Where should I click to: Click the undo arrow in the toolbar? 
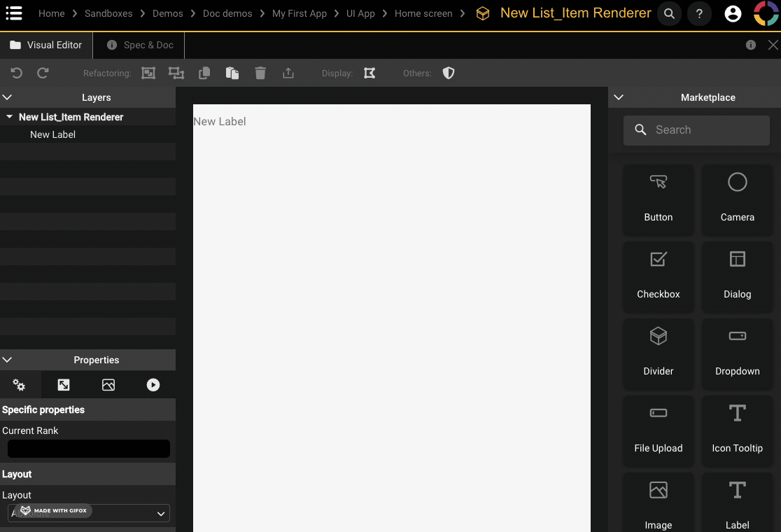pos(17,73)
